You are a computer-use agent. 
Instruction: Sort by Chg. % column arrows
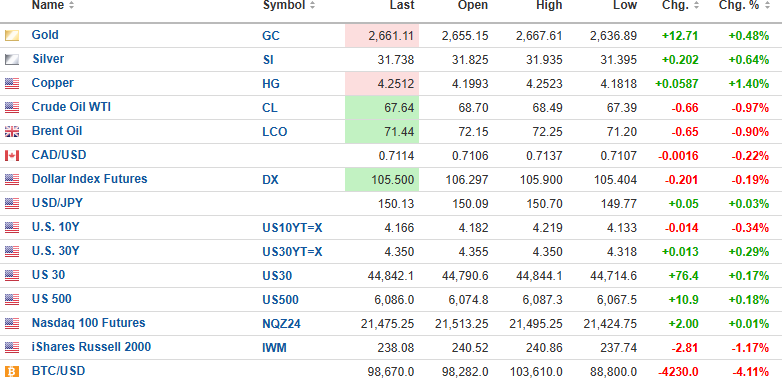click(767, 5)
